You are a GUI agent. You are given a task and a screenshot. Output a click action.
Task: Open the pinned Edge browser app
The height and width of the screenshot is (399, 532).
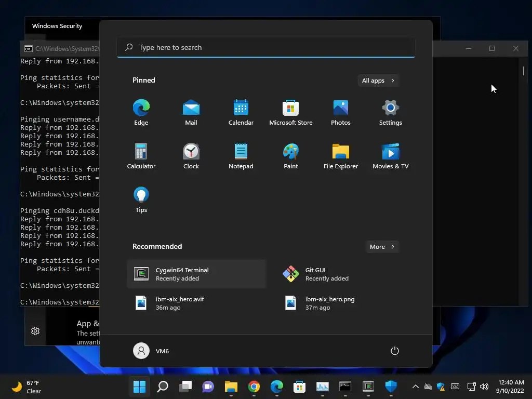(x=141, y=112)
